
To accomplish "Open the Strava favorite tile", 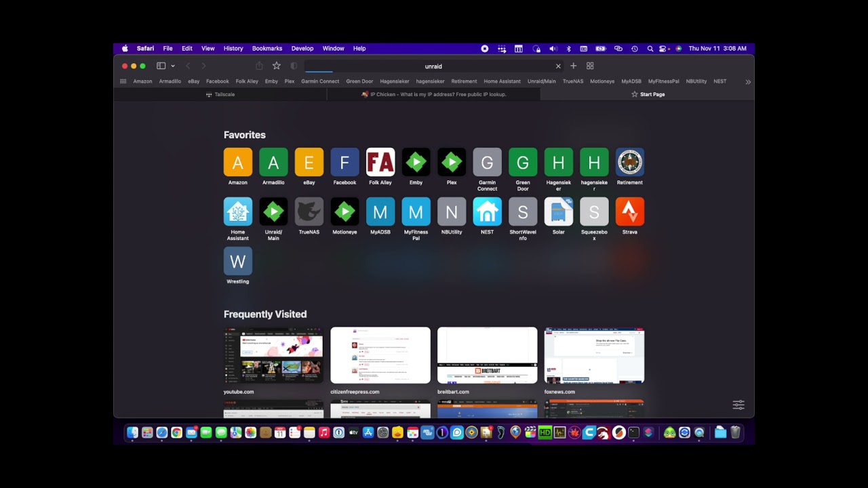I will (x=629, y=212).
